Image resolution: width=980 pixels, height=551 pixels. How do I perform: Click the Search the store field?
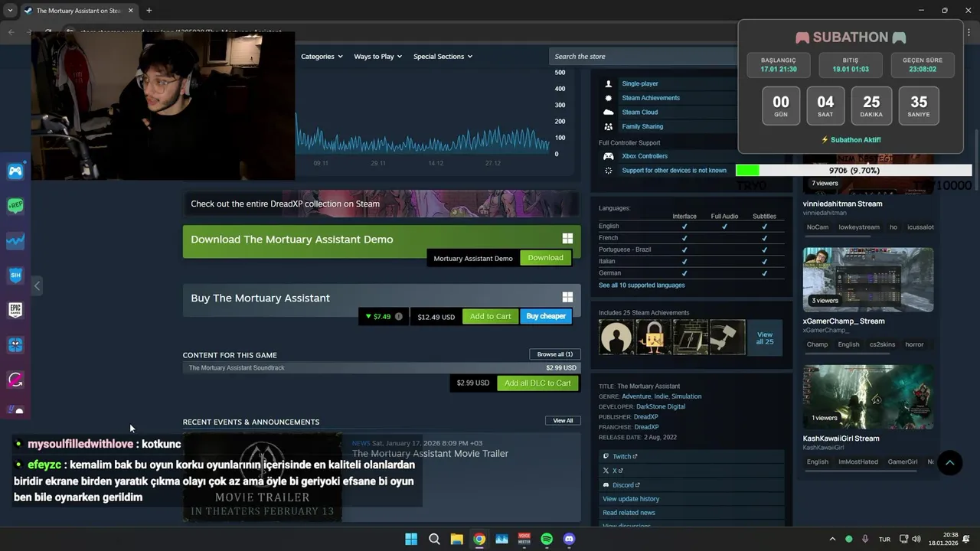tap(643, 57)
